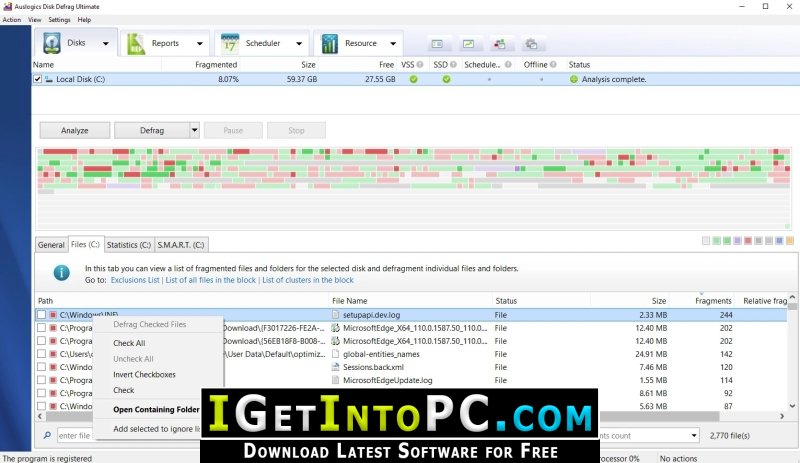Check the setupapi.dev.log row checkbox

click(41, 315)
